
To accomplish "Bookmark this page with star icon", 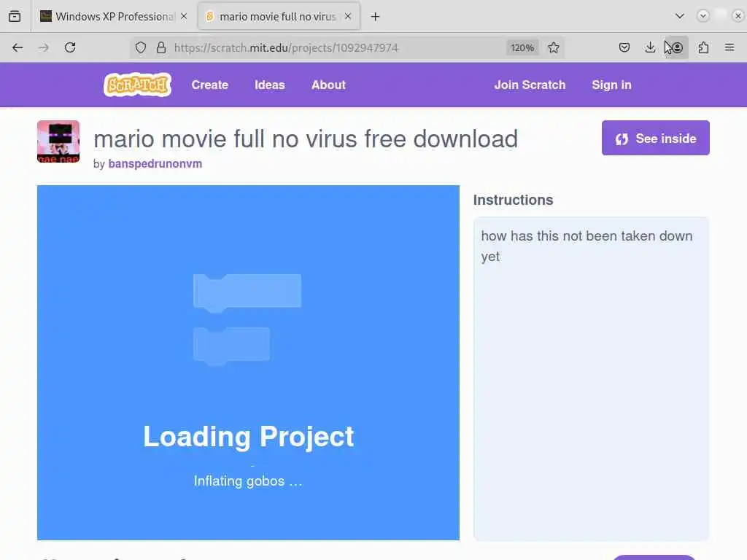I will (x=554, y=47).
